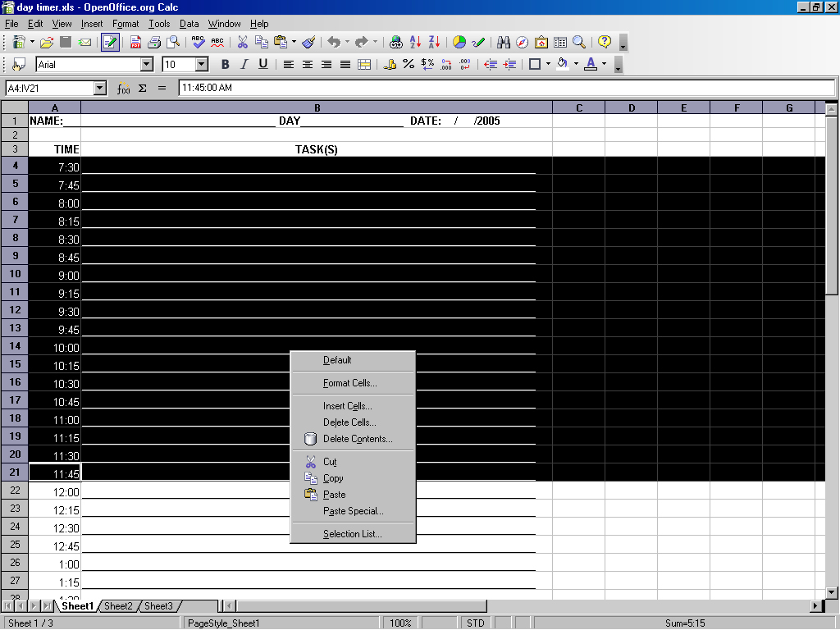The image size is (840, 630).
Task: Open the Navigator compass icon
Action: [x=523, y=43]
